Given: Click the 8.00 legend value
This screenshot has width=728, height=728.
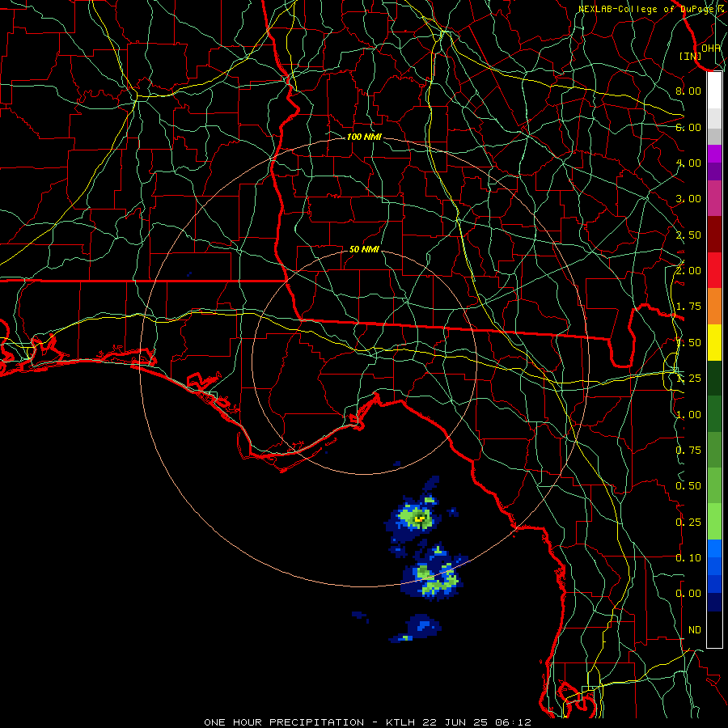Looking at the screenshot, I should tap(688, 91).
